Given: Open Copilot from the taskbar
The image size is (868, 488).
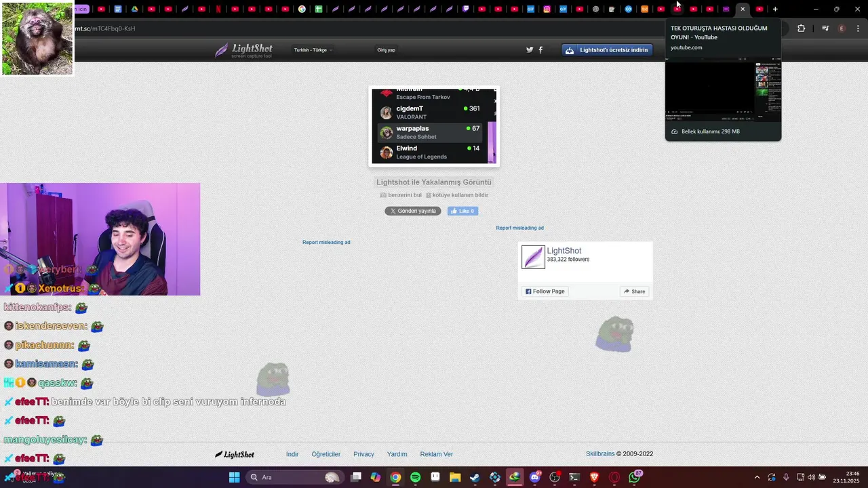Looking at the screenshot, I should tap(375, 477).
